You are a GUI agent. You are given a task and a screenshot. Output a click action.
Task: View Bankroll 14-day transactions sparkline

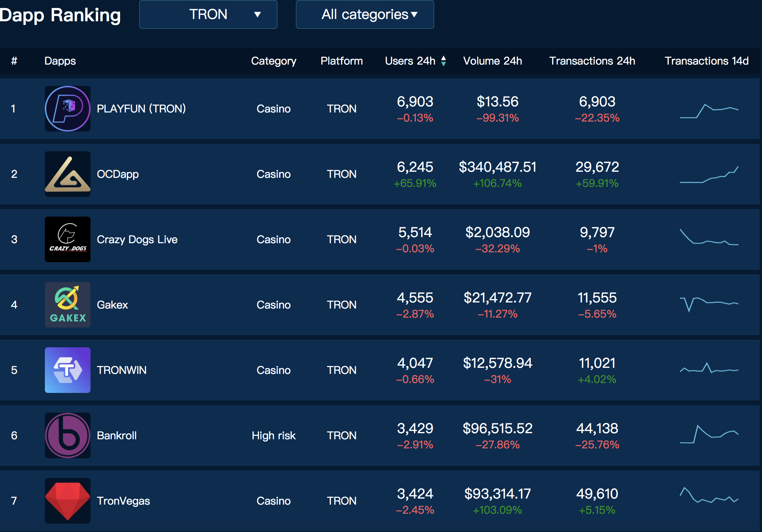click(709, 434)
